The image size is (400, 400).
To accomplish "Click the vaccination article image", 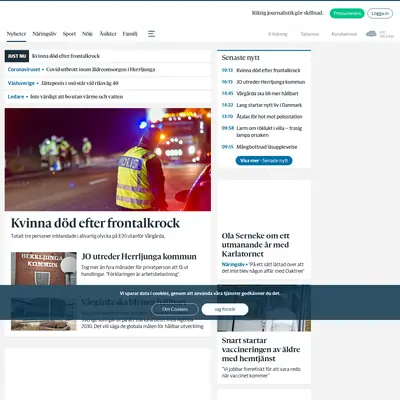I will [264, 308].
